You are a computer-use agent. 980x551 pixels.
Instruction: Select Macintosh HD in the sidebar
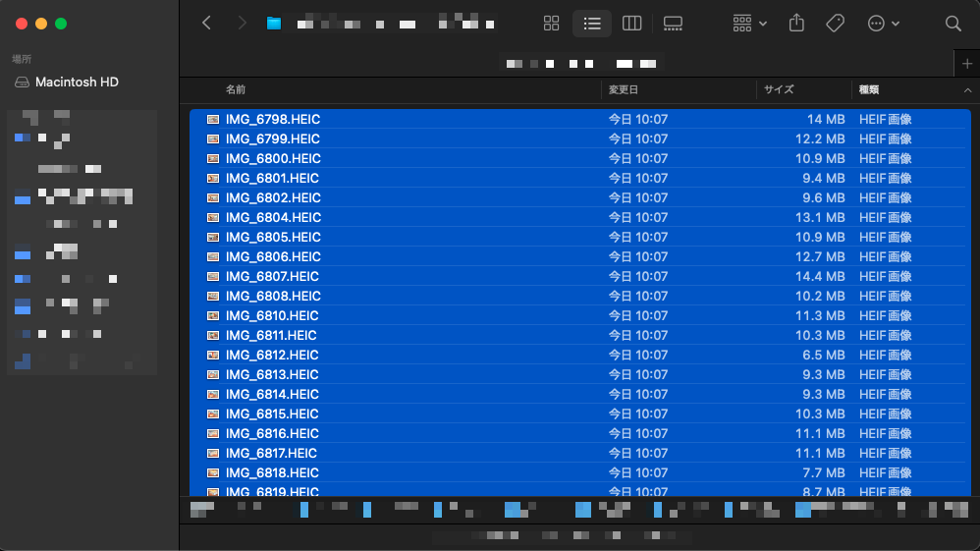click(77, 83)
